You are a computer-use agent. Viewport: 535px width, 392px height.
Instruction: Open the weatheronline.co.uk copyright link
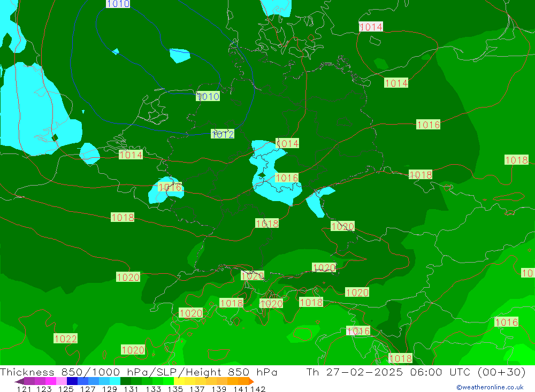coord(490,387)
